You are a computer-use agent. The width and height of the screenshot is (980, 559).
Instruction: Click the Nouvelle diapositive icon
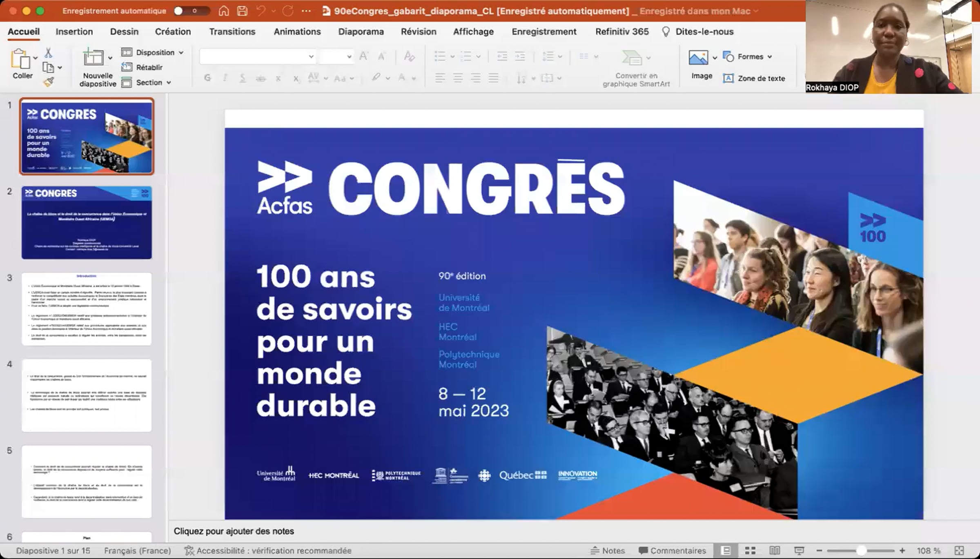pos(93,57)
